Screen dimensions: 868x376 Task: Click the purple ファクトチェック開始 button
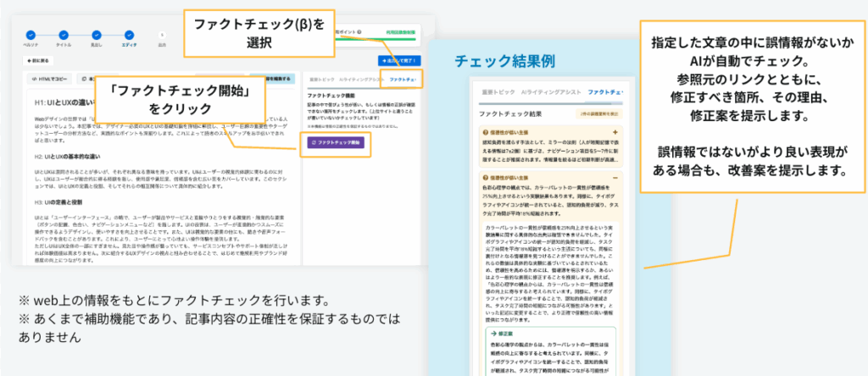tap(336, 142)
